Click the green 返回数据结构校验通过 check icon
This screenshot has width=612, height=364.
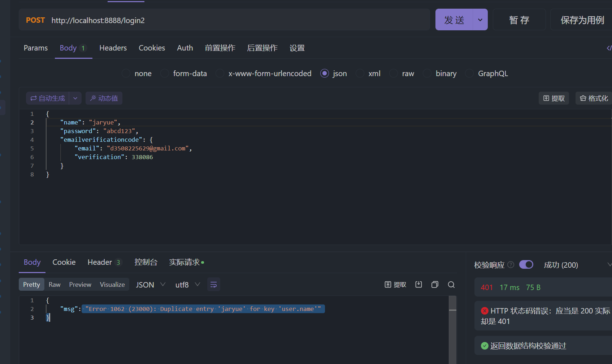pyautogui.click(x=485, y=346)
